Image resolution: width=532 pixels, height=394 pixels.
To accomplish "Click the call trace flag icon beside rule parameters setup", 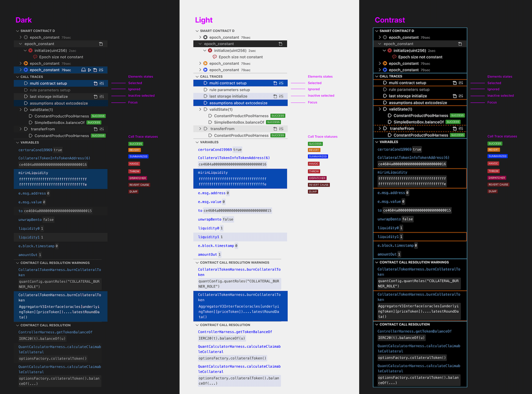I will (26, 90).
